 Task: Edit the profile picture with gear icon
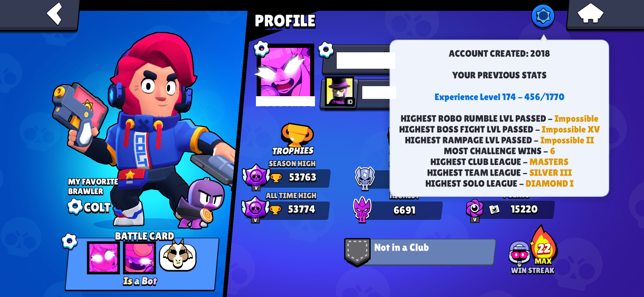point(261,49)
